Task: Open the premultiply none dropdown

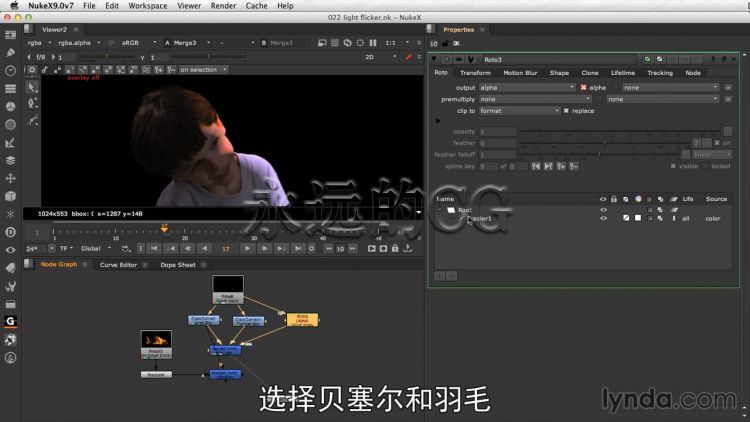Action: pyautogui.click(x=535, y=99)
